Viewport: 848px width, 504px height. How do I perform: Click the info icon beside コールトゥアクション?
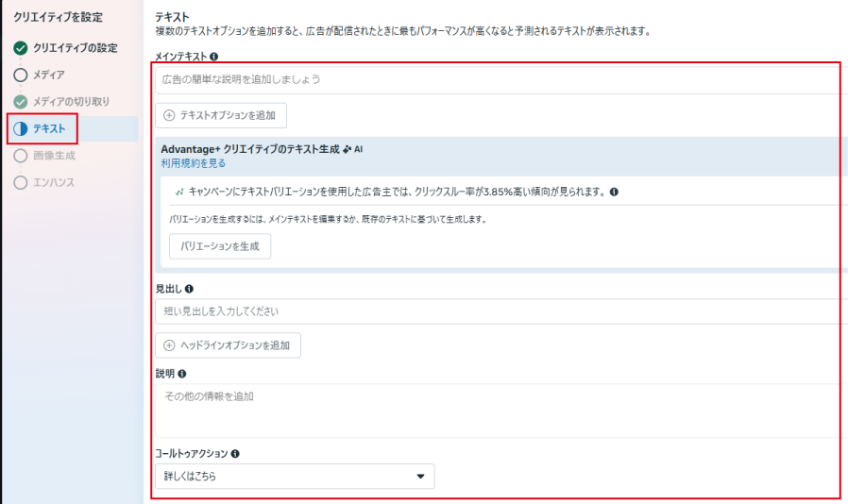[235, 453]
